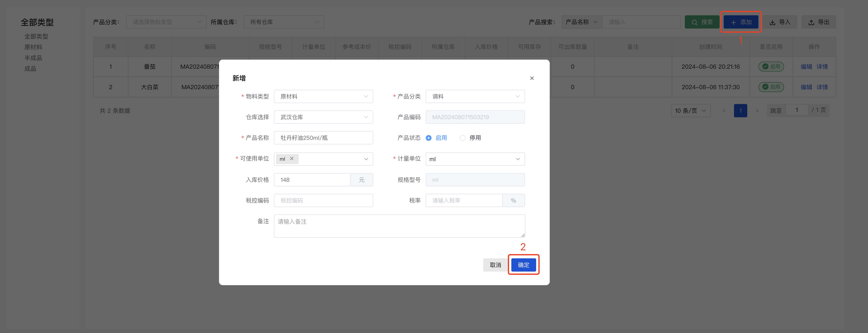Click the import icon next to 导入
Screen dimensions: 868x333
tap(772, 22)
